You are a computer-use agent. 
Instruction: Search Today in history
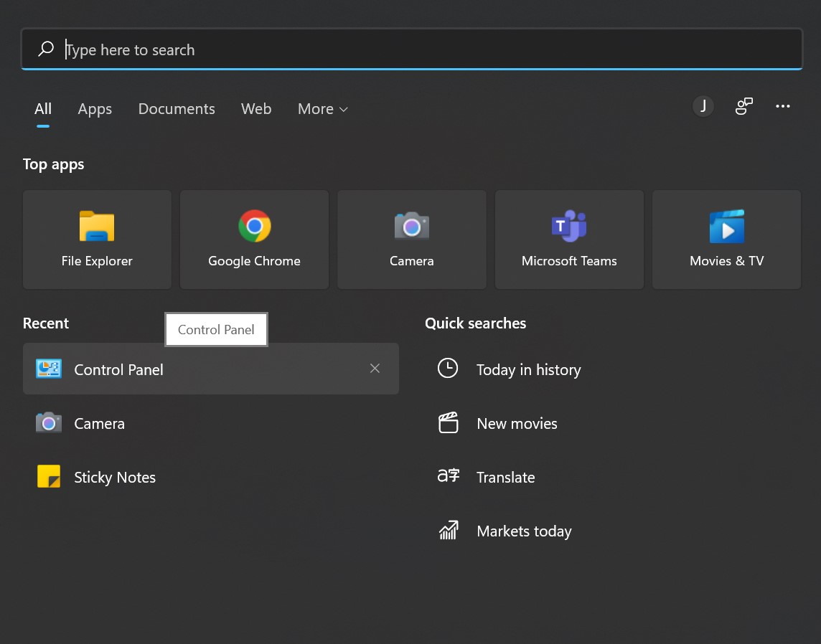(529, 369)
